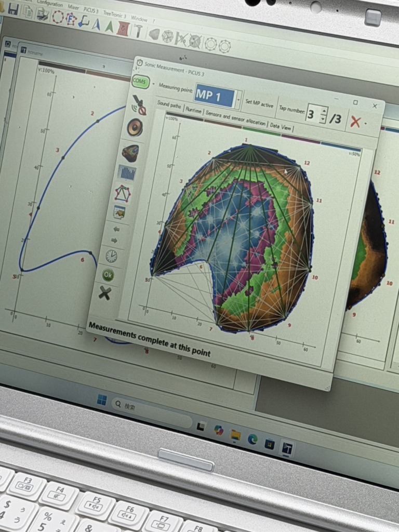This screenshot has width=399, height=532.
Task: Click the black velocity legend color band
Action: click(184, 117)
